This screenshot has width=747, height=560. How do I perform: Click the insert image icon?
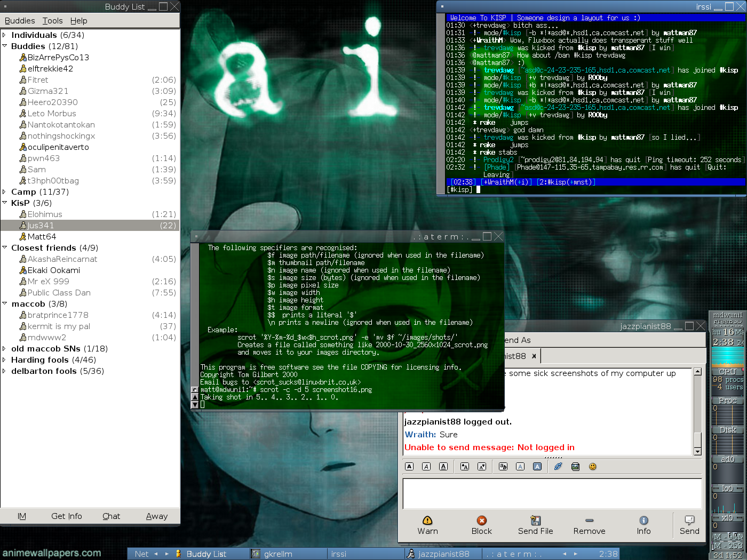pos(575,467)
